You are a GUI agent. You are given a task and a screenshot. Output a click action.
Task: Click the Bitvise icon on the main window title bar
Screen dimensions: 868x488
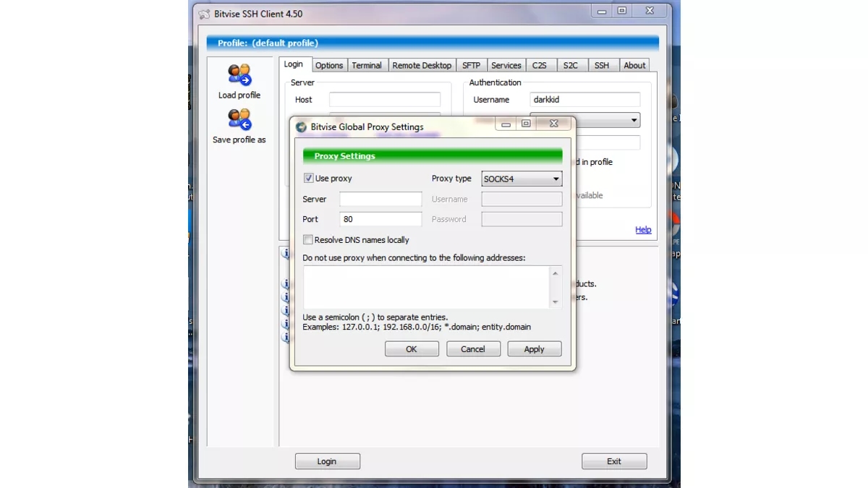point(203,13)
